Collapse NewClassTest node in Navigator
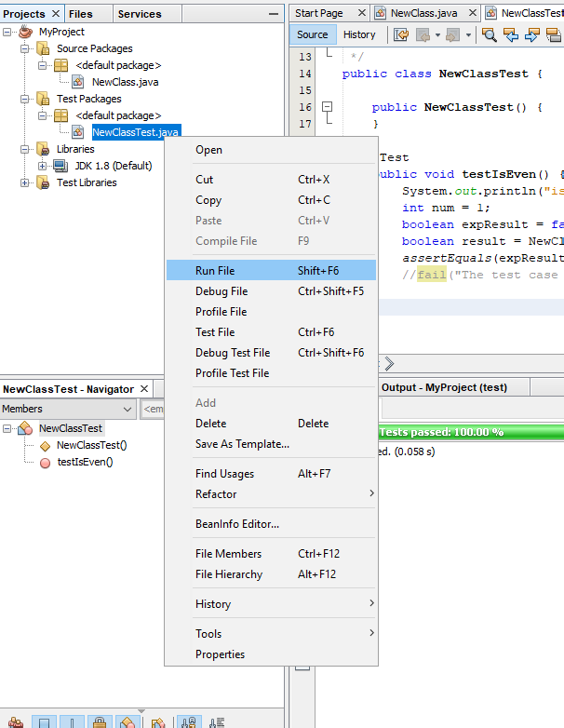The image size is (564, 728). pos(7,428)
